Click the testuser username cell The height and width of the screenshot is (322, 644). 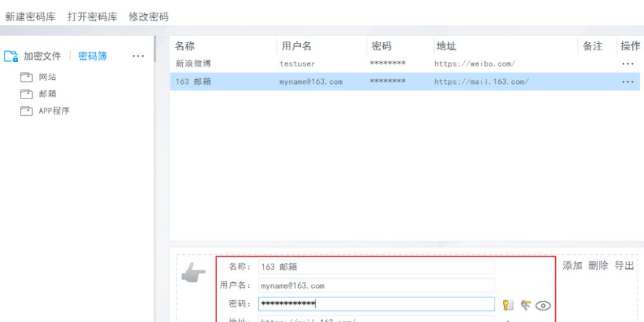(x=298, y=64)
